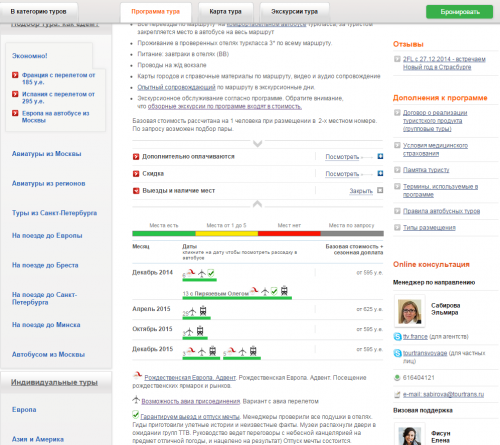Click Skype icon beside tourtransvoyage
Screen dimensions: 500x445
coord(397,353)
